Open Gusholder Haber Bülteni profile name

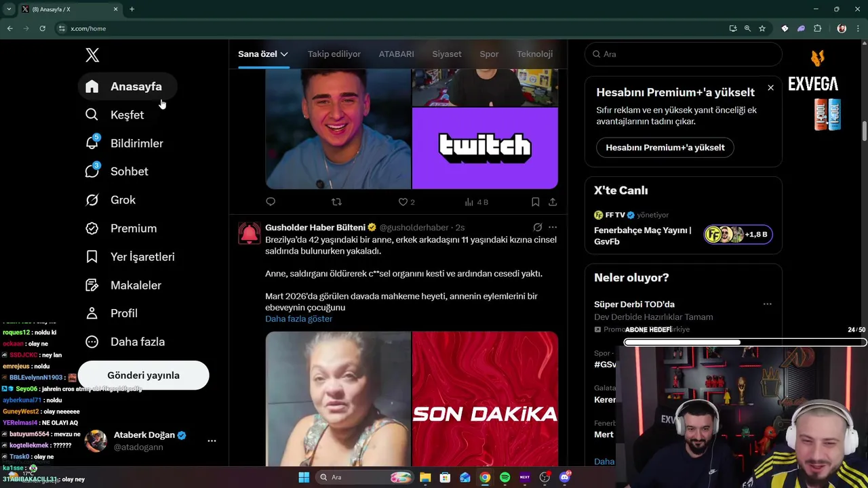(316, 227)
